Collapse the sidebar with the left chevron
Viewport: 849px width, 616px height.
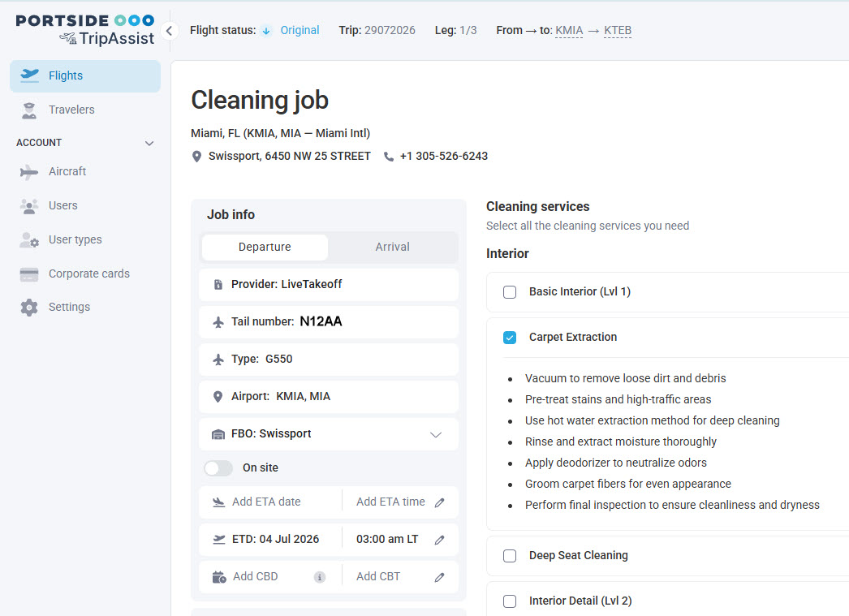(170, 31)
